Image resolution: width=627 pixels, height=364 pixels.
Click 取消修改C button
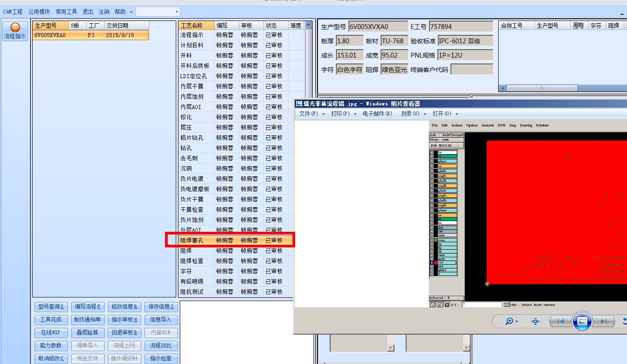(x=51, y=358)
